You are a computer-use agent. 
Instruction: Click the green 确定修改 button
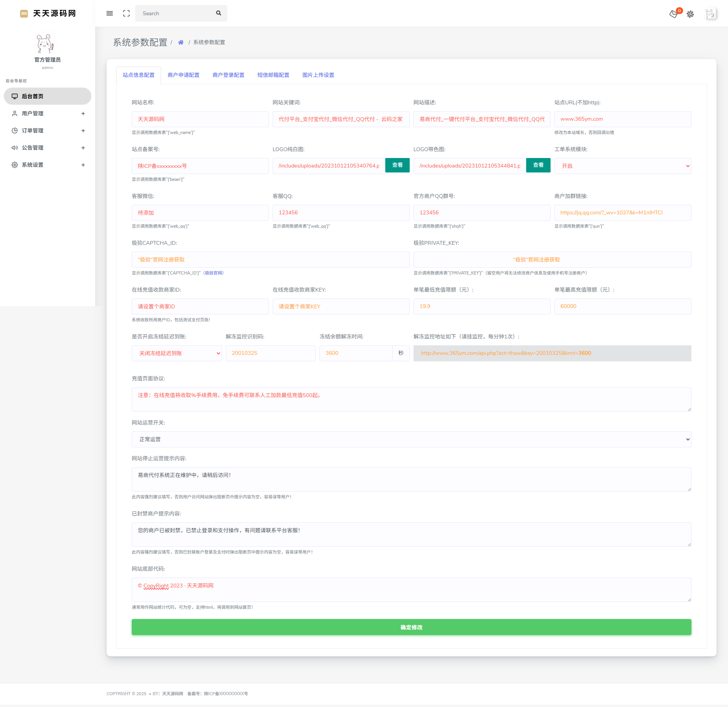point(411,627)
